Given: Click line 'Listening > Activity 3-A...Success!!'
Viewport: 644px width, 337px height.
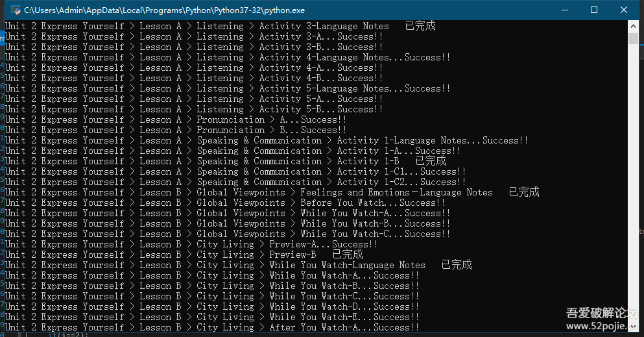Looking at the screenshot, I should click(194, 36).
